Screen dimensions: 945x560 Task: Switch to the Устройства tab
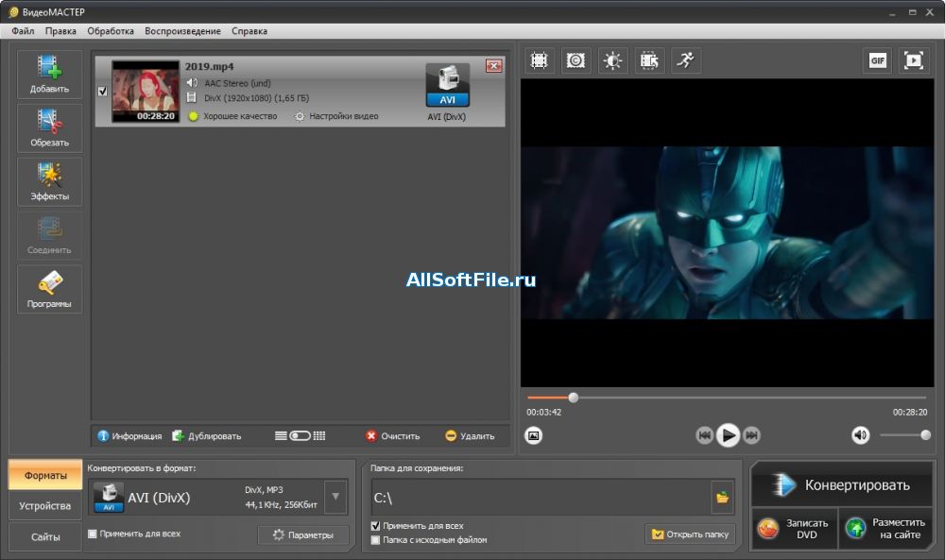point(45,506)
